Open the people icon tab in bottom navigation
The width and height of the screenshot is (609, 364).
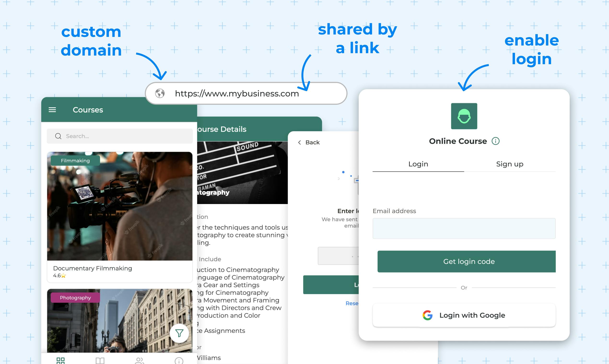point(140,361)
